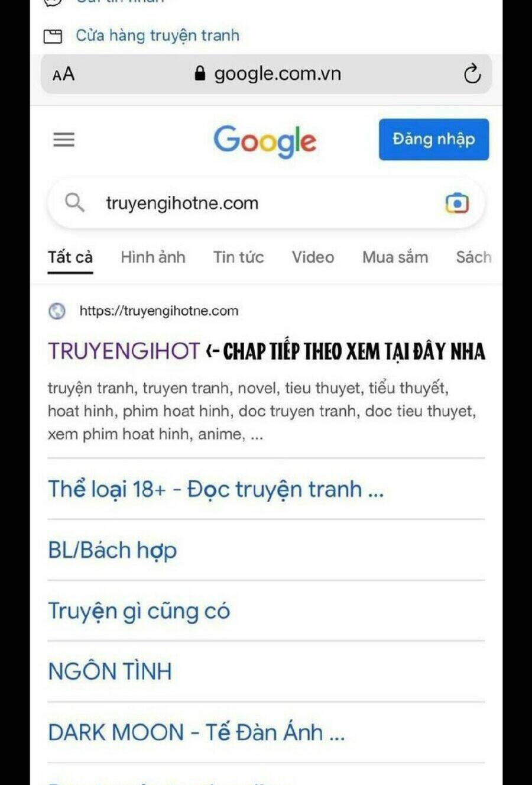Switch to the Tin tức tab
Screen dimensions: 532x785
238,257
